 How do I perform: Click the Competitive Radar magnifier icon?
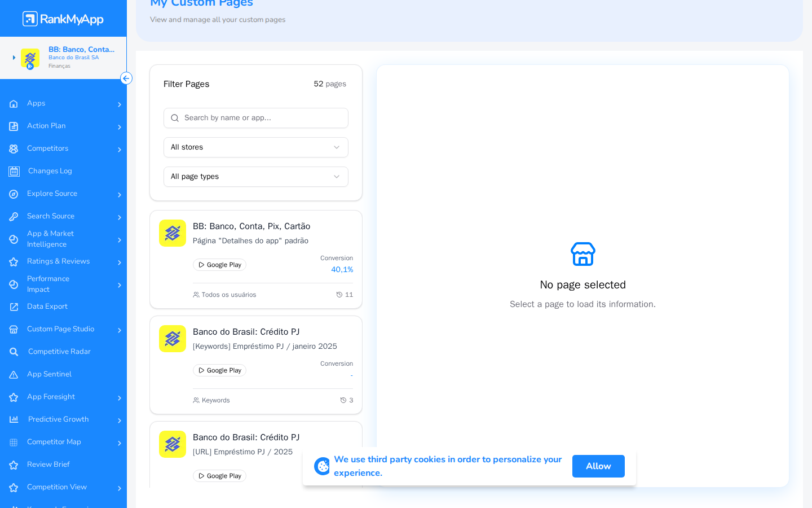(14, 352)
